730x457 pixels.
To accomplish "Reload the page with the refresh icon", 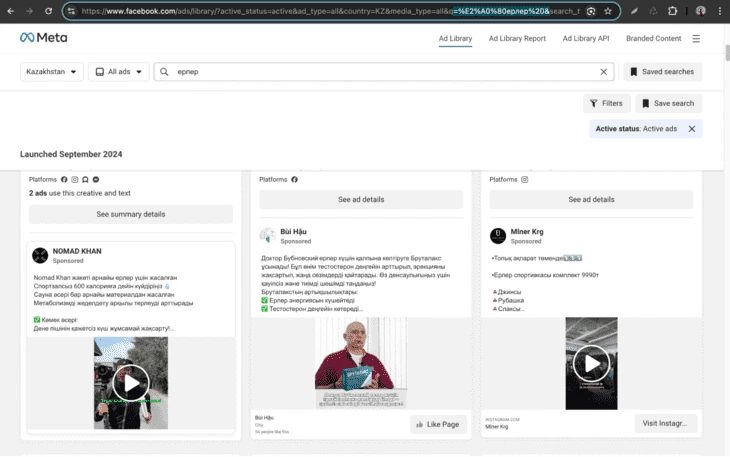I will tap(48, 11).
